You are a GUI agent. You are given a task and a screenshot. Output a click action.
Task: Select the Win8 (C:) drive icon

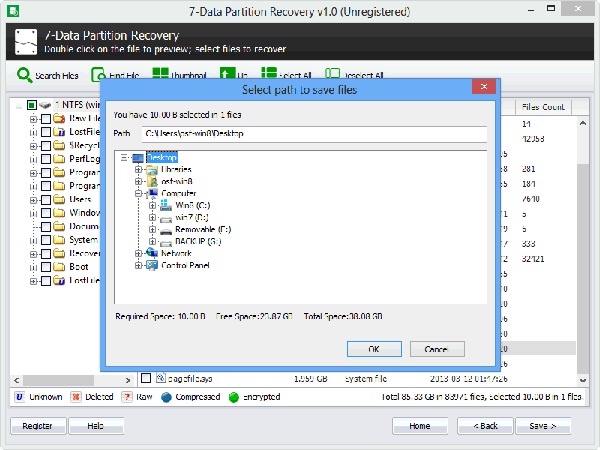(x=166, y=205)
